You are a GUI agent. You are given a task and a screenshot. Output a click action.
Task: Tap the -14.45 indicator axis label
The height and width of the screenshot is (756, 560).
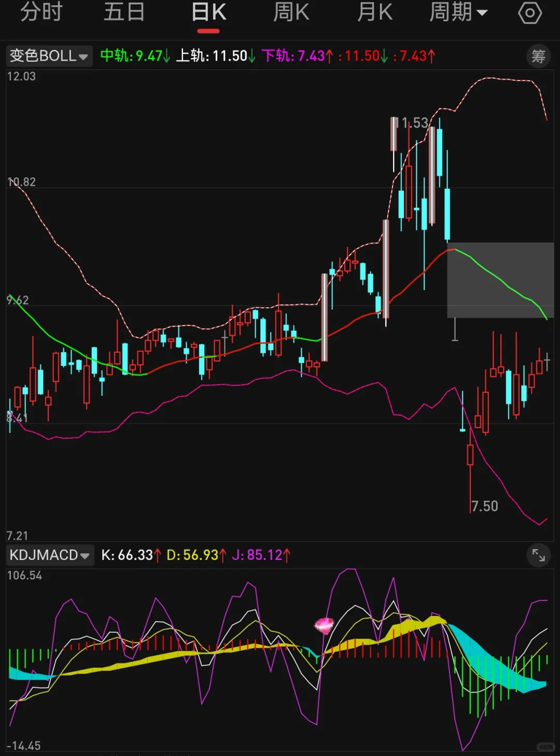click(23, 746)
